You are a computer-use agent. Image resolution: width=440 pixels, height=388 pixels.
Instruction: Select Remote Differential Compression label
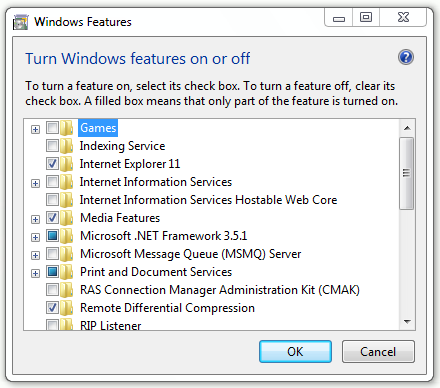pos(167,308)
